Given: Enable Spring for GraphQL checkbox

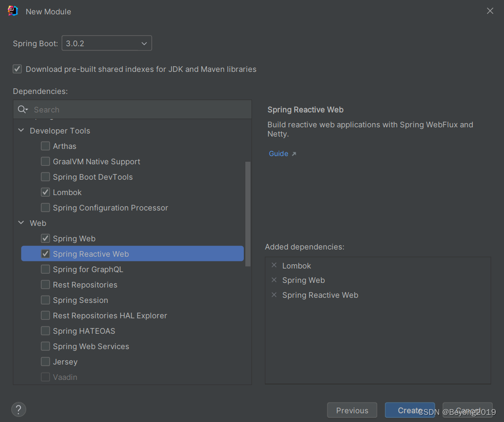Looking at the screenshot, I should (x=45, y=269).
